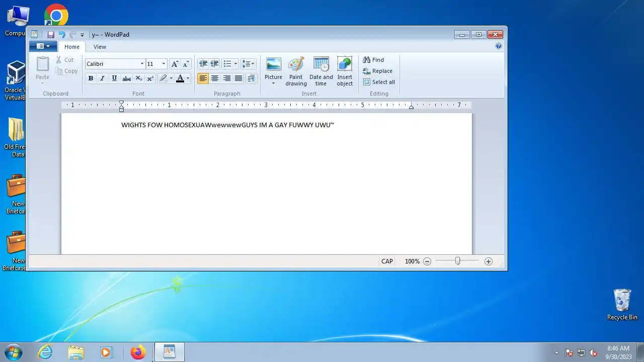Viewport: 644px width, 362px height.
Task: Click the Recycle Bin desktop icon
Action: [622, 304]
